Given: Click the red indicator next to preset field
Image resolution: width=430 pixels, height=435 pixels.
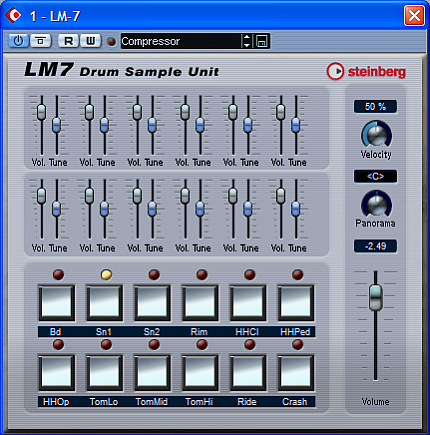Looking at the screenshot, I should click(111, 42).
